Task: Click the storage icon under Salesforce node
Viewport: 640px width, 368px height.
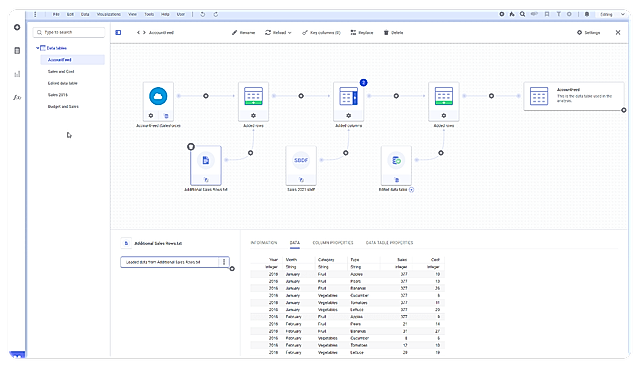Action: 166,116
